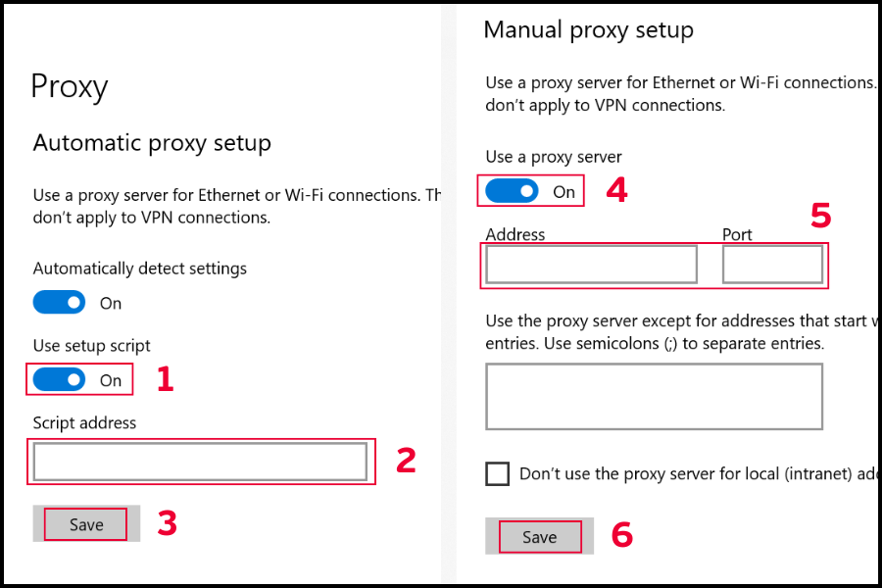
Task: Save the automatic proxy script settings
Action: [x=86, y=524]
